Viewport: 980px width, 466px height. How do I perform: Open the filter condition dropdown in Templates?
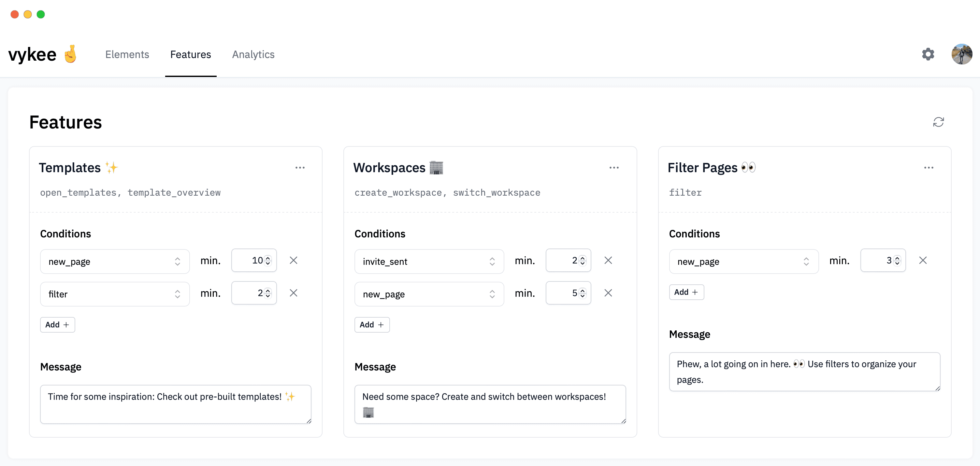(x=114, y=294)
